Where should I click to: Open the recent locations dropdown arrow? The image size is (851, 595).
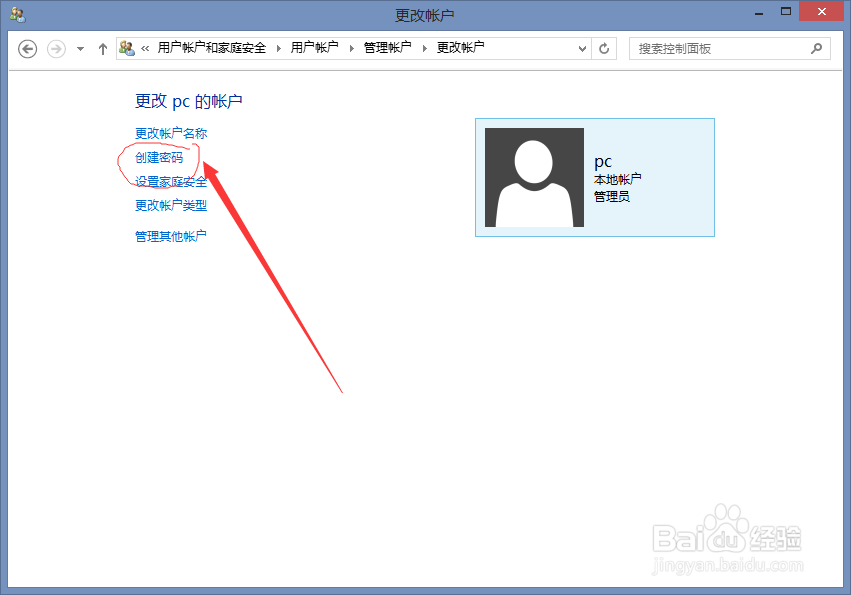coord(80,49)
